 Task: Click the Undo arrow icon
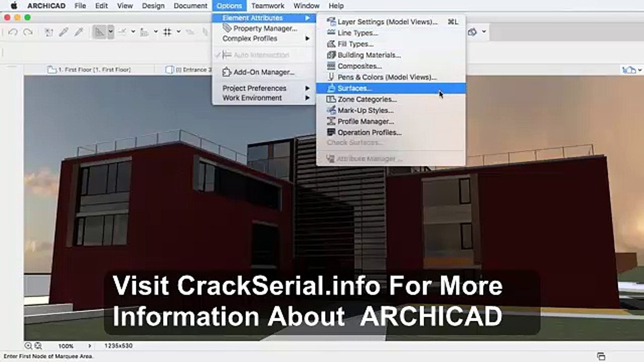point(13,32)
